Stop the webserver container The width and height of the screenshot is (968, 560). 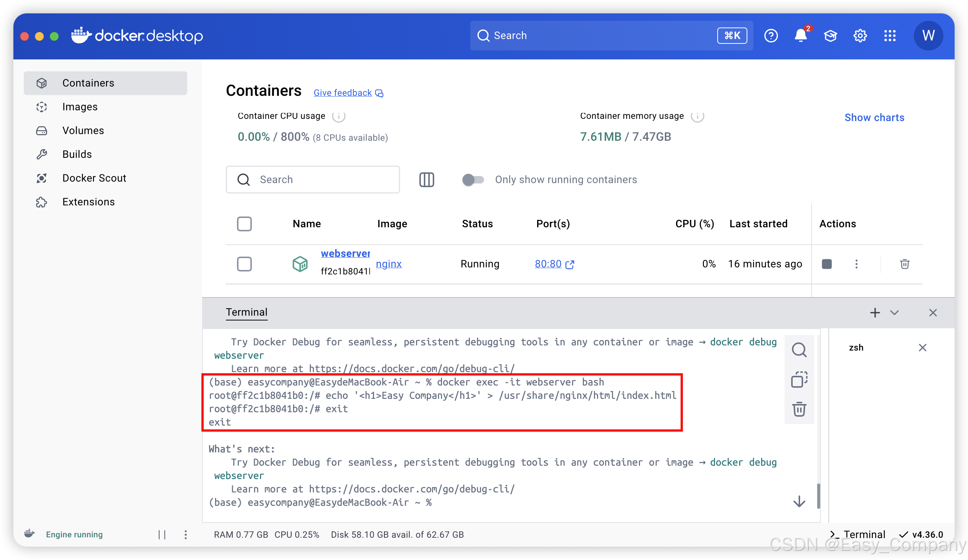pos(826,264)
